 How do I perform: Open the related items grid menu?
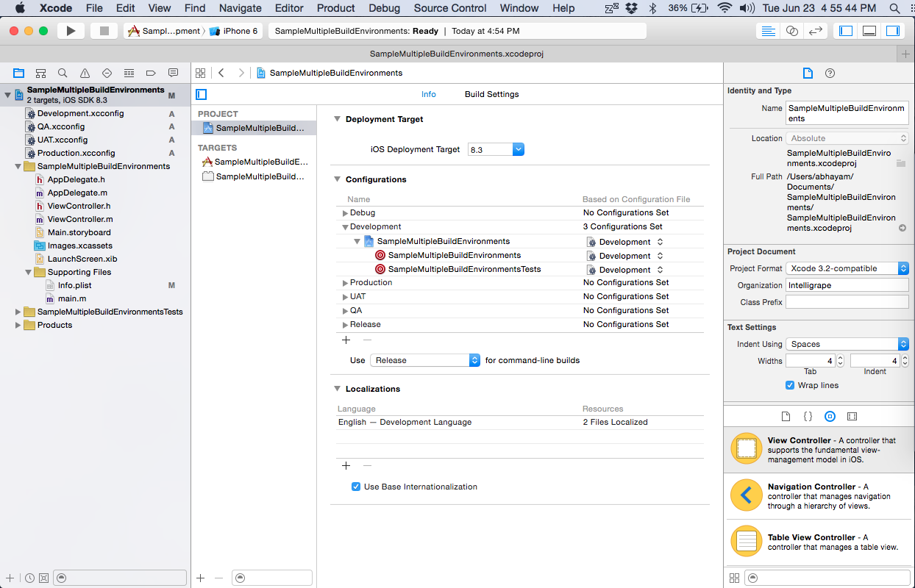pyautogui.click(x=201, y=73)
